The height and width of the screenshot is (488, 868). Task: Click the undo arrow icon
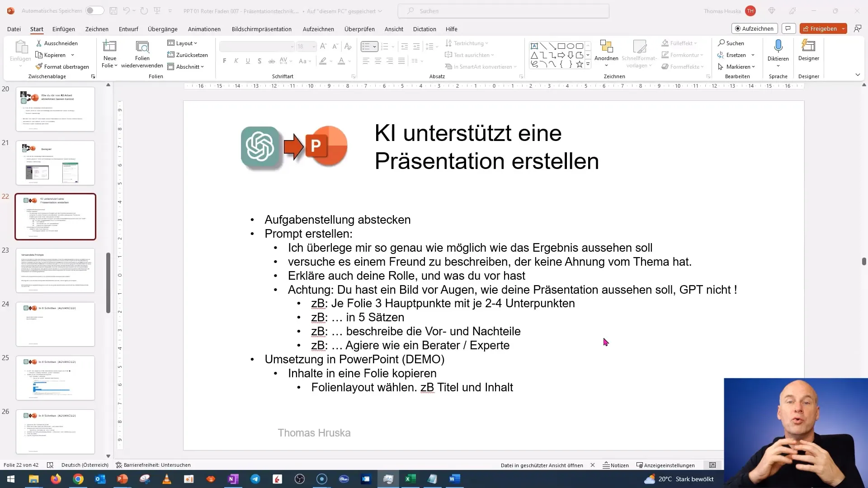point(127,11)
